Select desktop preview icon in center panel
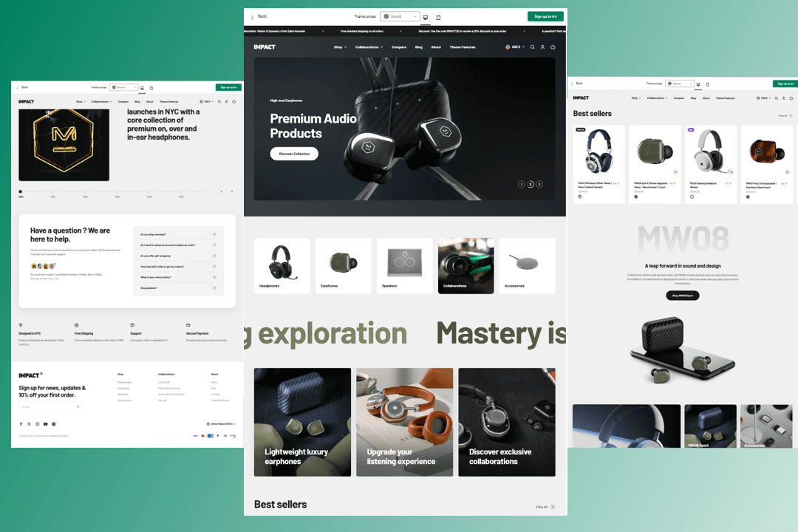The image size is (798, 532). (426, 17)
